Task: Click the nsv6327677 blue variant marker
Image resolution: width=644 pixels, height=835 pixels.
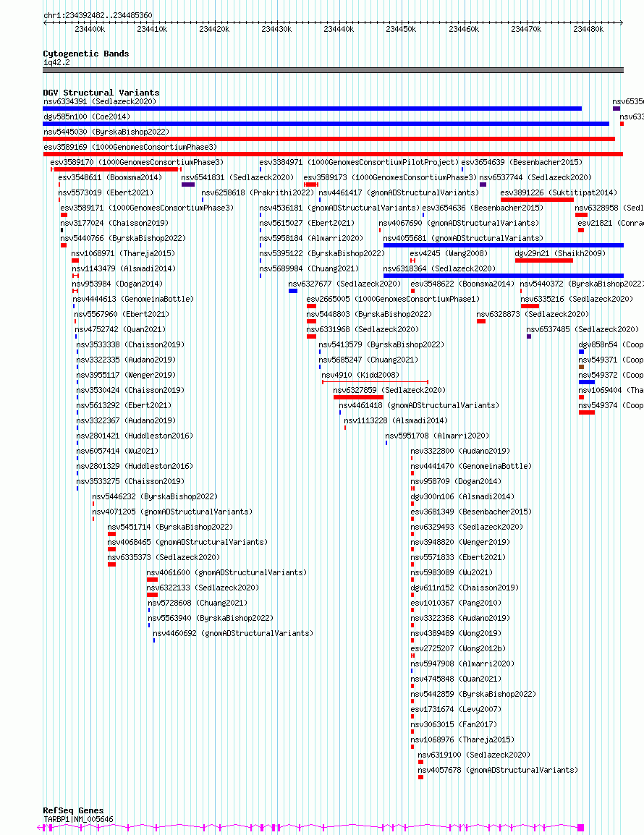Action: pos(293,292)
